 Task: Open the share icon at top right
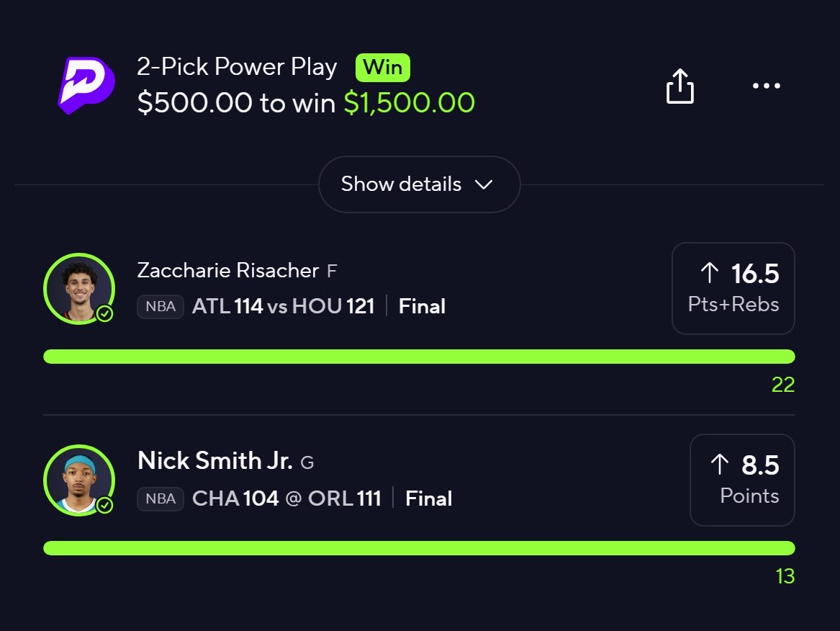(679, 86)
